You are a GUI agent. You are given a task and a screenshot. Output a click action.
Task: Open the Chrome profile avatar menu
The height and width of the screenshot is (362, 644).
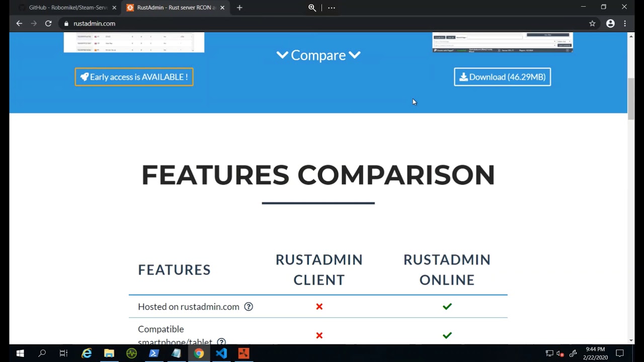pos(610,23)
